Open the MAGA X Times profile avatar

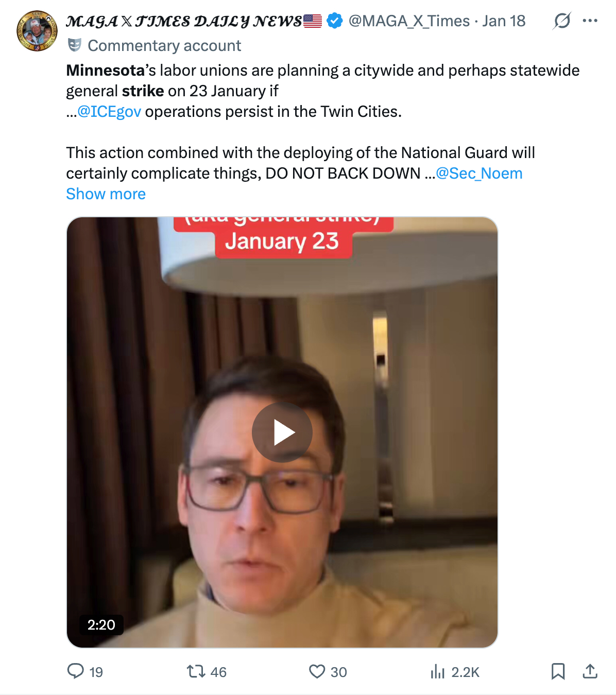37,31
